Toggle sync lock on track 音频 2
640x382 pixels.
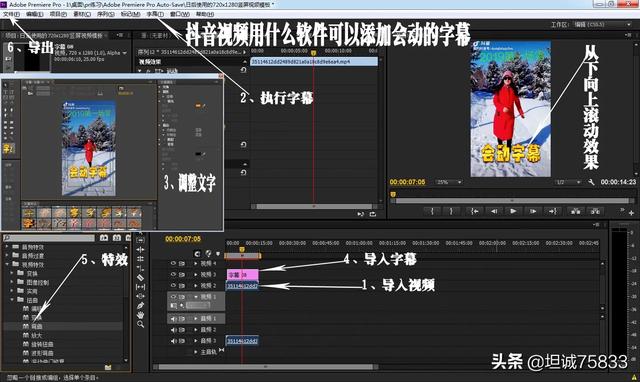pyautogui.click(x=182, y=330)
